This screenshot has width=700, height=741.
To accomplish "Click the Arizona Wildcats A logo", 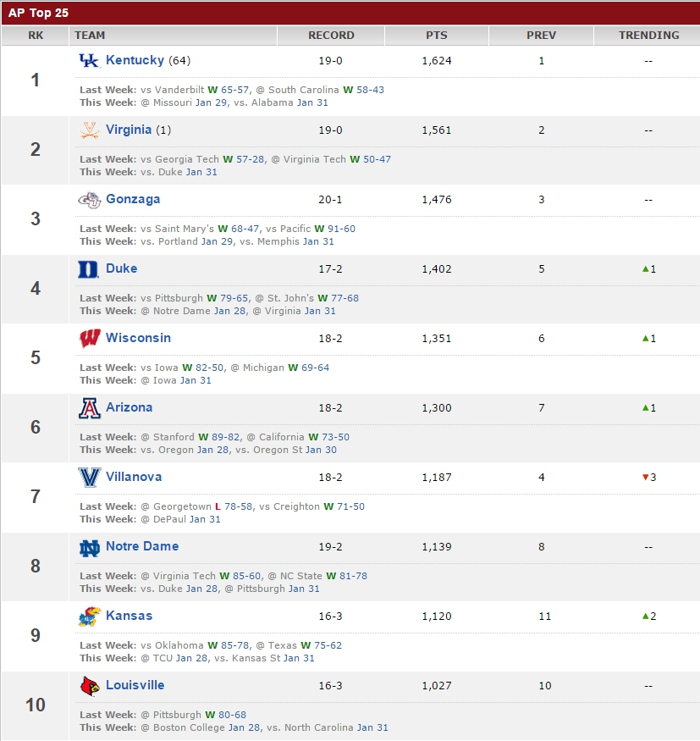I will tap(89, 408).
